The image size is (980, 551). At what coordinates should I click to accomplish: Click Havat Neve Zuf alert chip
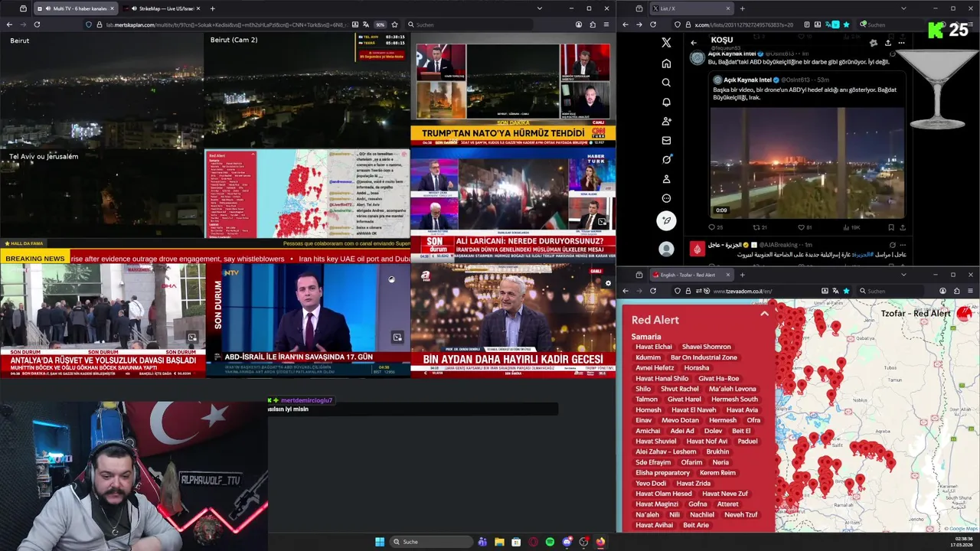click(725, 494)
